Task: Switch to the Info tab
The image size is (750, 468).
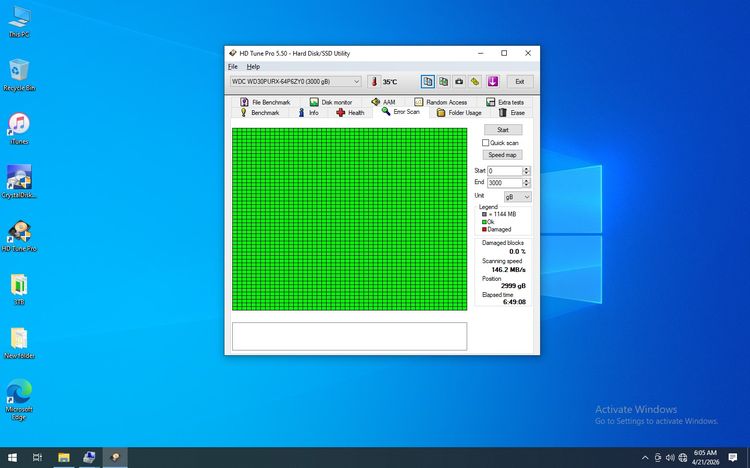Action: (x=309, y=112)
